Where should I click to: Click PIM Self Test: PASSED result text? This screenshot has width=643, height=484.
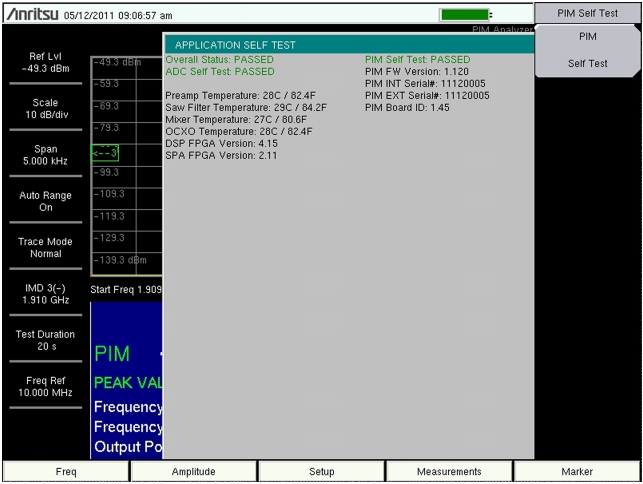tap(417, 59)
